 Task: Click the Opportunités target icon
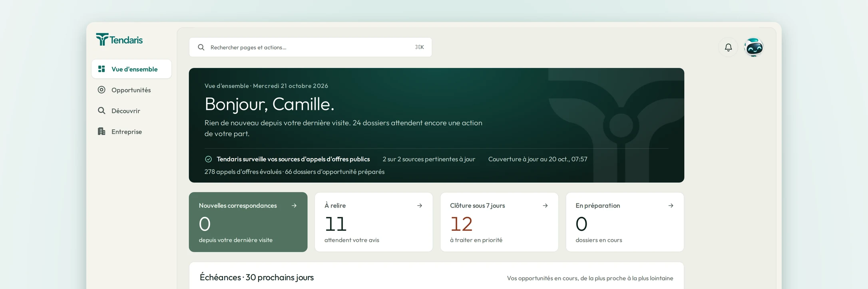102,90
